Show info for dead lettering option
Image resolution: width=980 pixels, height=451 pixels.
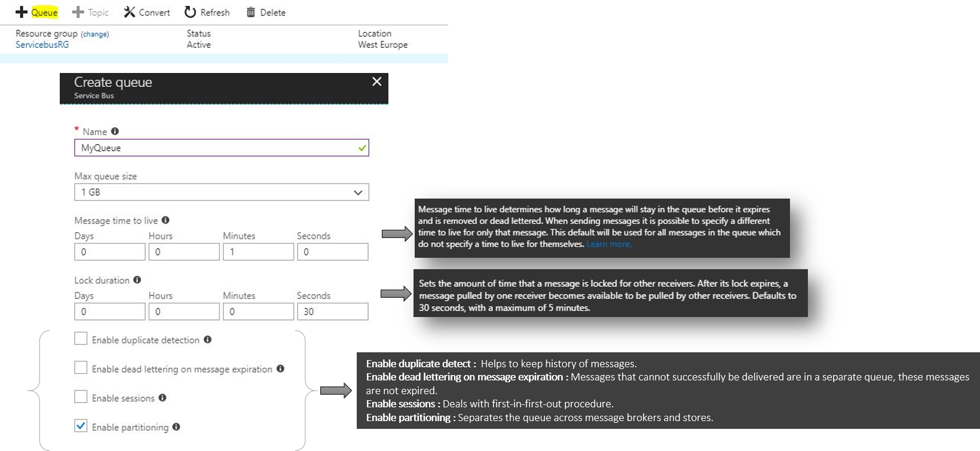[x=280, y=368]
